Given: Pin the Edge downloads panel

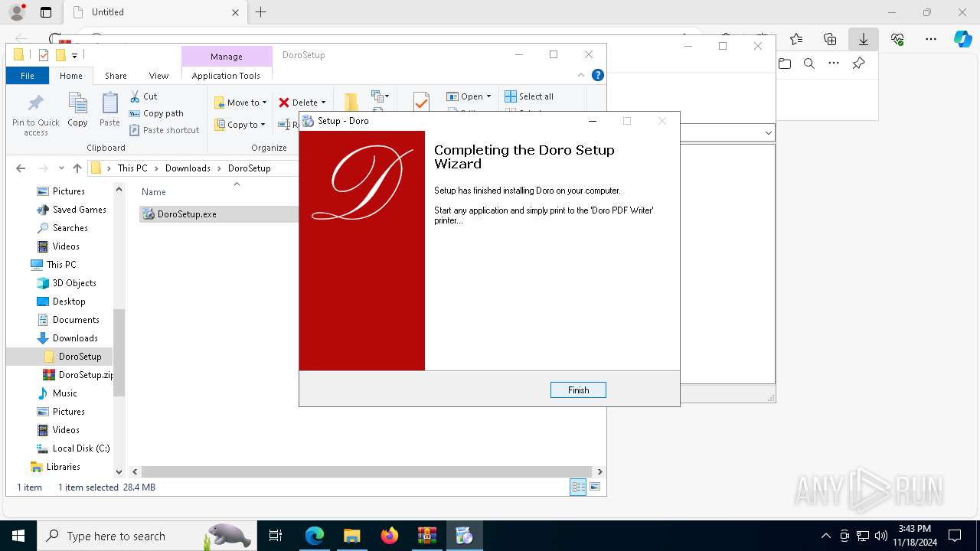Looking at the screenshot, I should pos(858,64).
